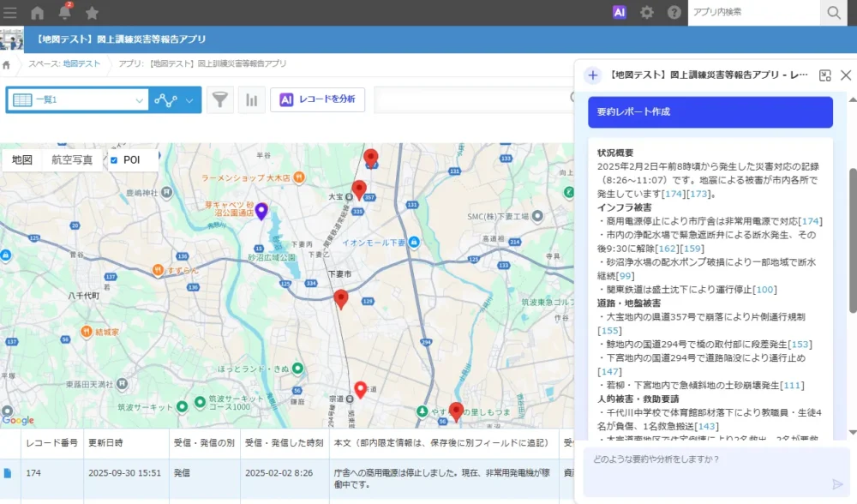Toggle the POI checkbox on map

pos(114,160)
